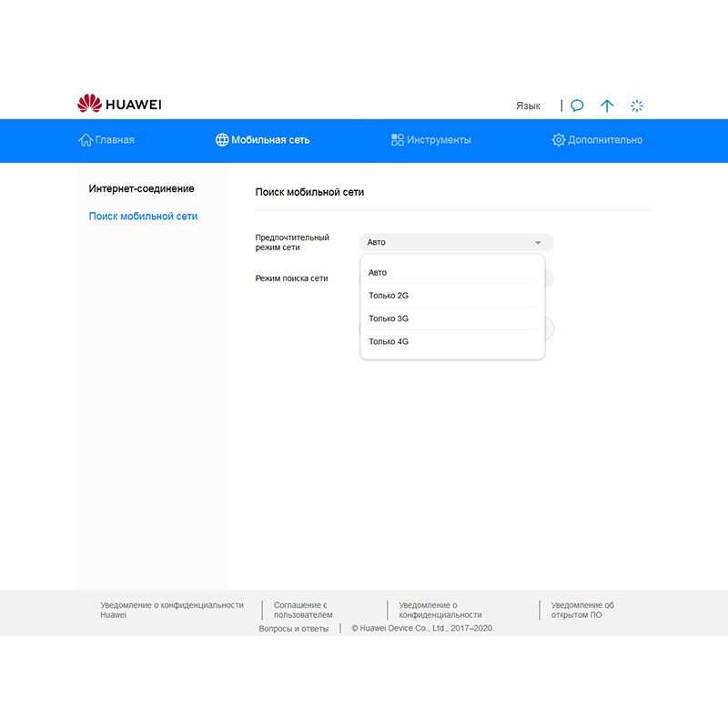The image size is (728, 728).
Task: Select Поиск мобильной сети sidebar item
Action: coord(143,217)
